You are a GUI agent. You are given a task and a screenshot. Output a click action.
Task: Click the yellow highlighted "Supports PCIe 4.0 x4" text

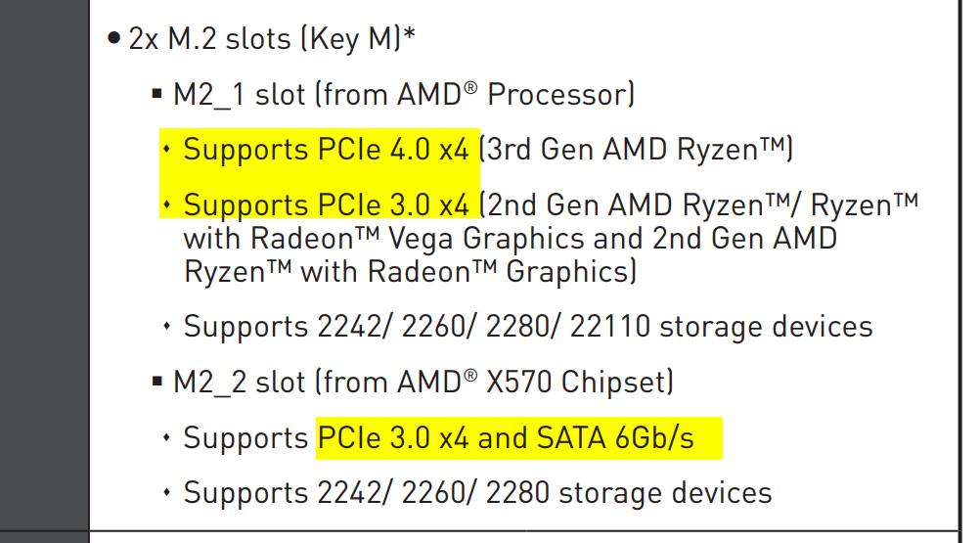[x=326, y=150]
